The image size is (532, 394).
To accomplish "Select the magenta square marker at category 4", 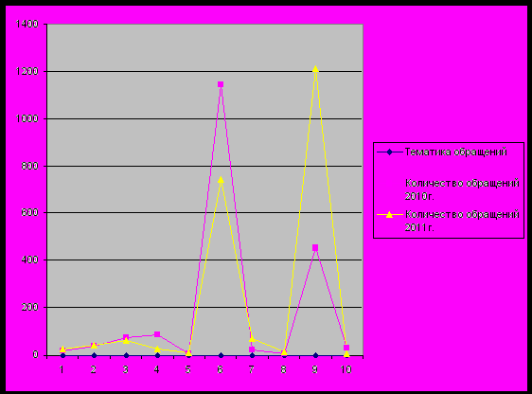I will tap(157, 334).
